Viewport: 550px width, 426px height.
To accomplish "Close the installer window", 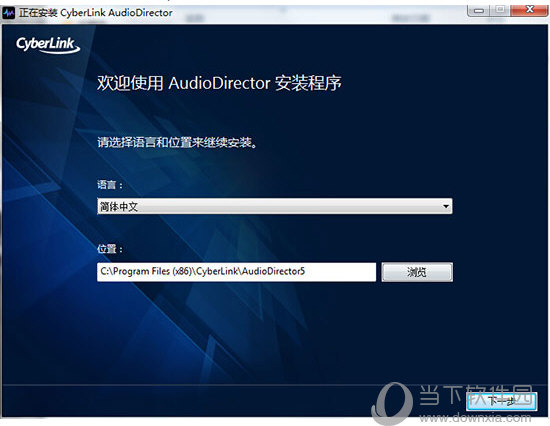I will 530,10.
